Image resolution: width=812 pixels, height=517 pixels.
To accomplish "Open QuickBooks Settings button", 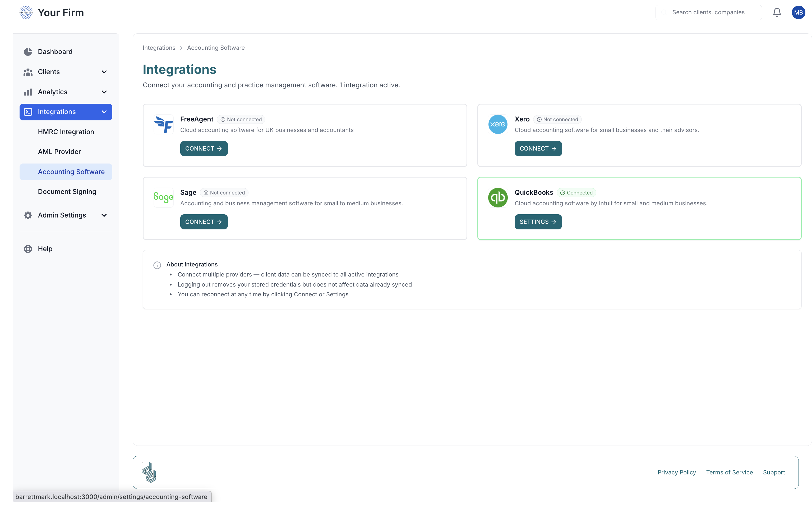I will [538, 222].
